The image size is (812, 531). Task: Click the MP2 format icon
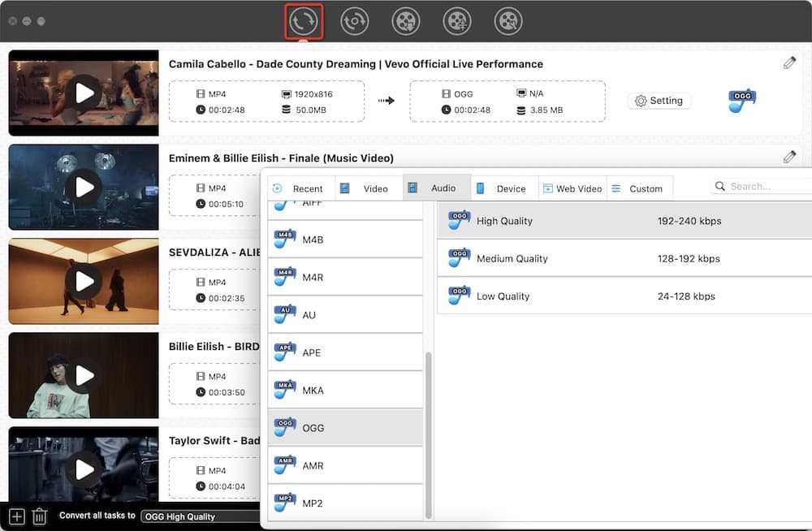(x=285, y=502)
